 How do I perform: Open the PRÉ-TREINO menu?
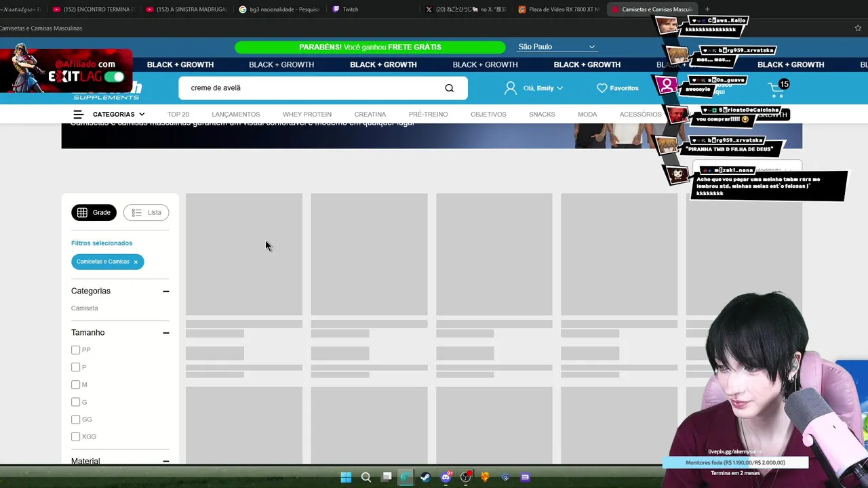pos(428,115)
